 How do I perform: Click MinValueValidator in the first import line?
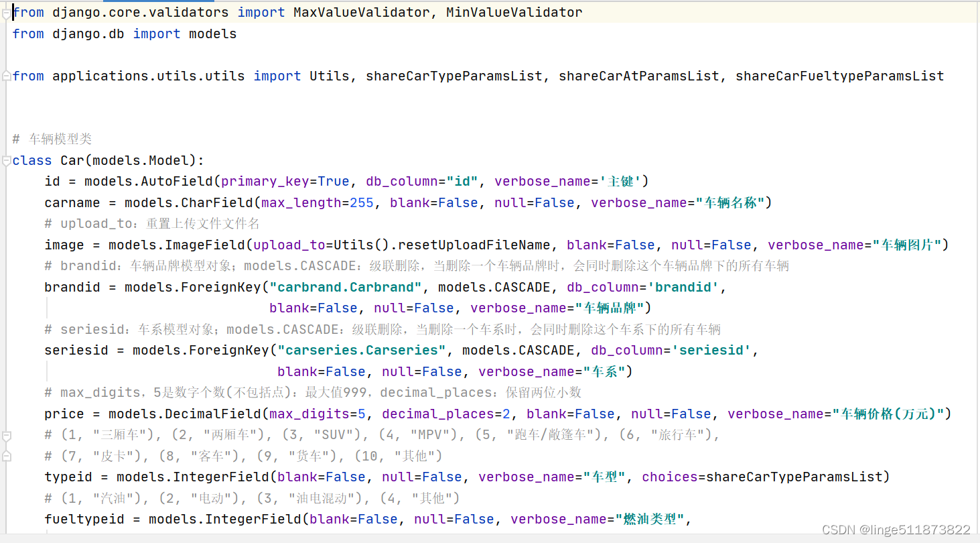(514, 12)
